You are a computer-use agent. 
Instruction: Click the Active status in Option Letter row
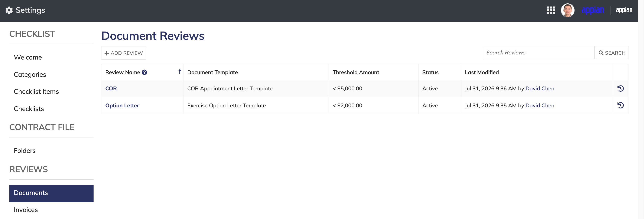pyautogui.click(x=430, y=105)
